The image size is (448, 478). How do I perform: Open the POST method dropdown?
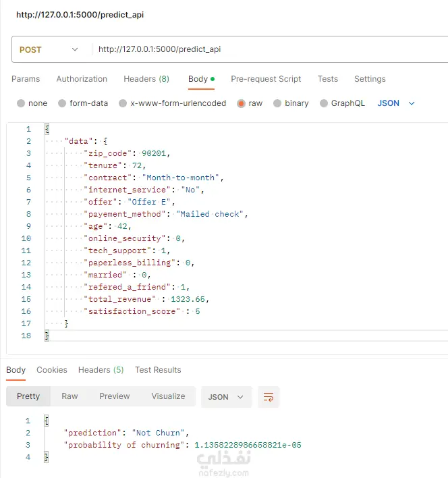coord(49,50)
